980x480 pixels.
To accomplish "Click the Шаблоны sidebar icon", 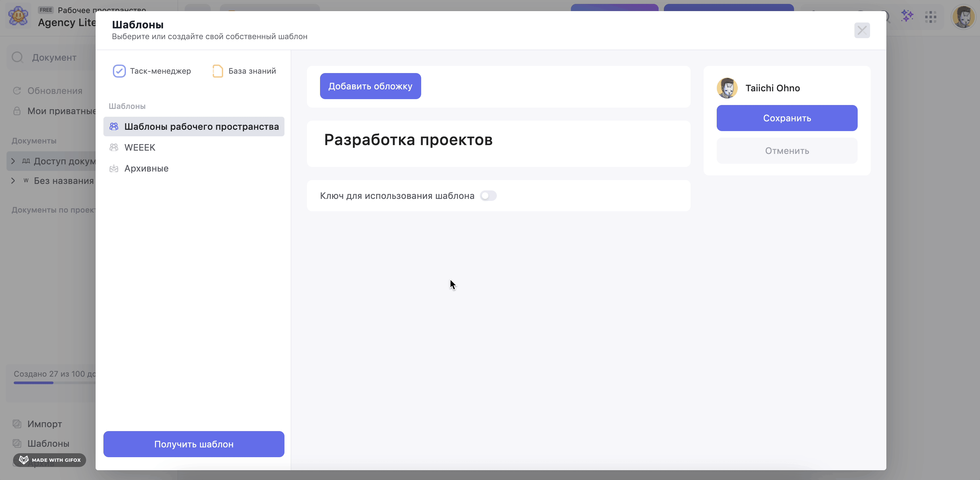I will (x=17, y=443).
